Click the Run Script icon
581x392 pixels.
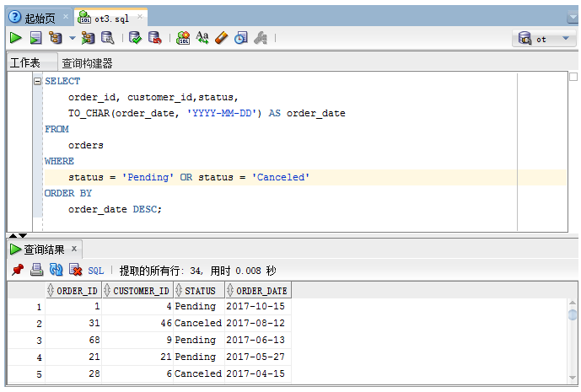(35, 38)
